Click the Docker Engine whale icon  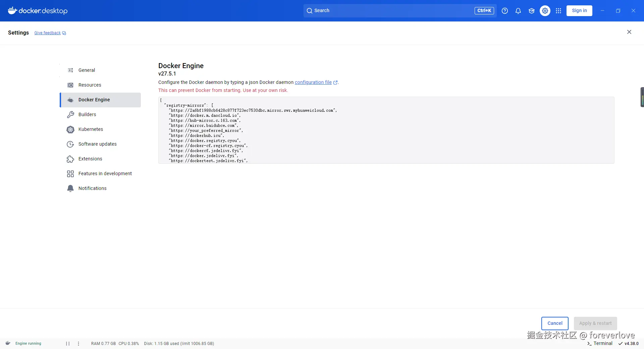(x=70, y=100)
